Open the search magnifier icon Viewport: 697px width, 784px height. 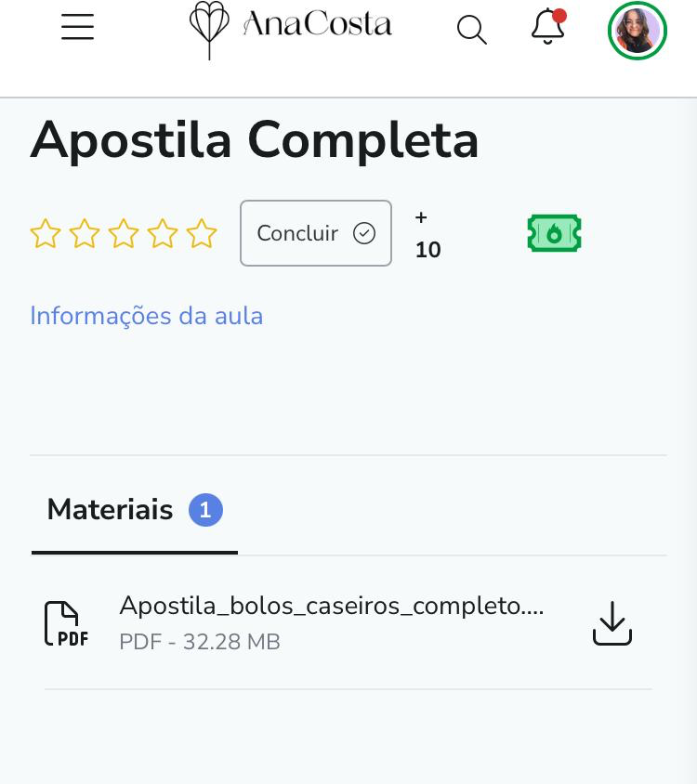coord(472,30)
